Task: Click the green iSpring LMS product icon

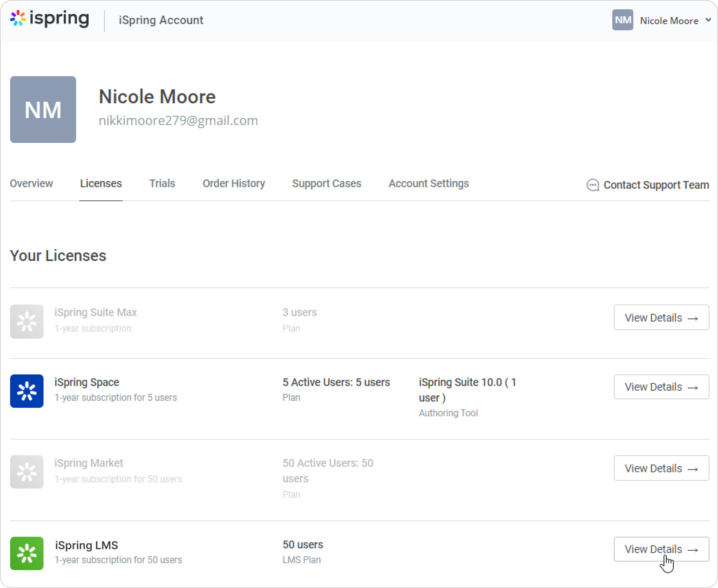Action: (27, 553)
